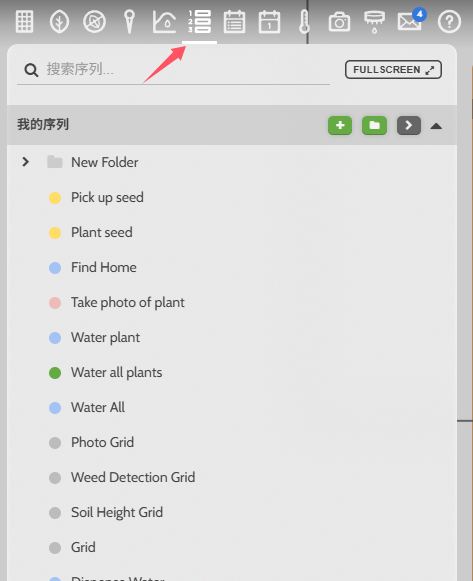The width and height of the screenshot is (473, 581).
Task: Select the green Water all plants color dot
Action: 55,373
